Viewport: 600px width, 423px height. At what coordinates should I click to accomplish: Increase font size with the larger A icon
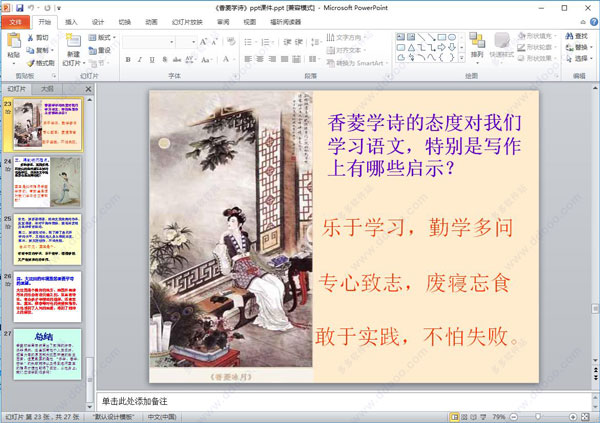204,41
